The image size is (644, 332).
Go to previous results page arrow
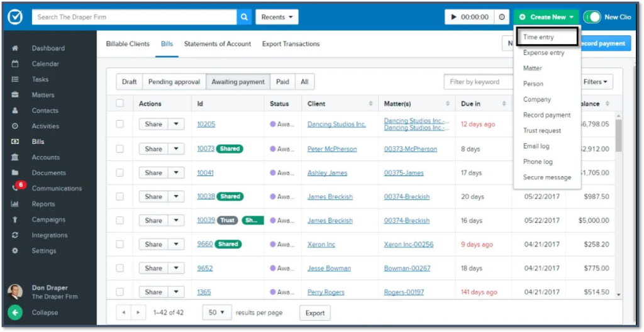click(x=124, y=313)
